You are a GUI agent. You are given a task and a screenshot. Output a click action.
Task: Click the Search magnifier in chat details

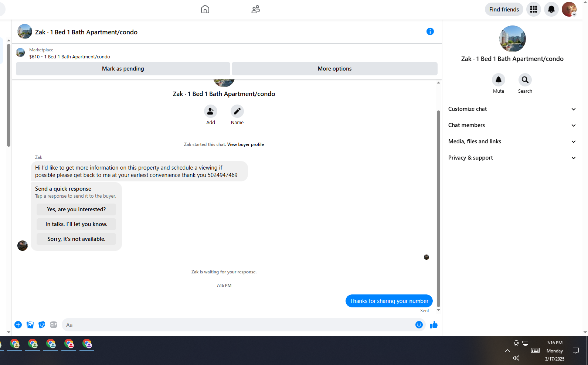(x=525, y=80)
